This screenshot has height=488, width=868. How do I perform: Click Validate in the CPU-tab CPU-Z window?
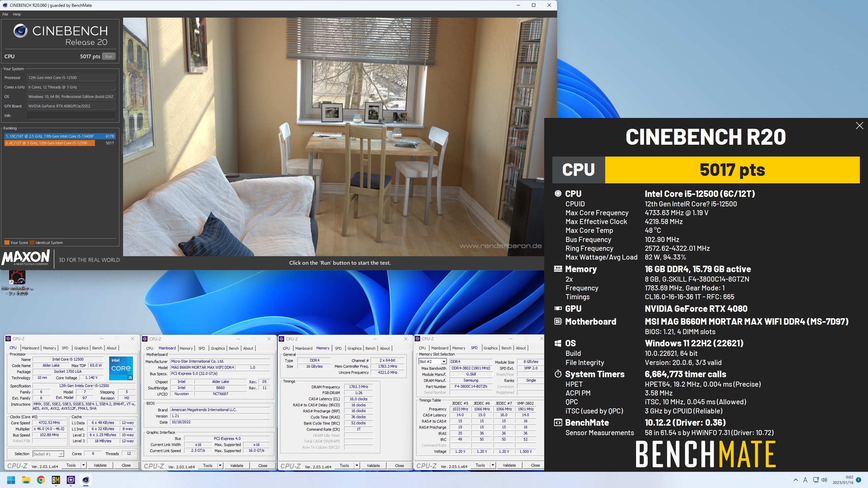tap(100, 465)
